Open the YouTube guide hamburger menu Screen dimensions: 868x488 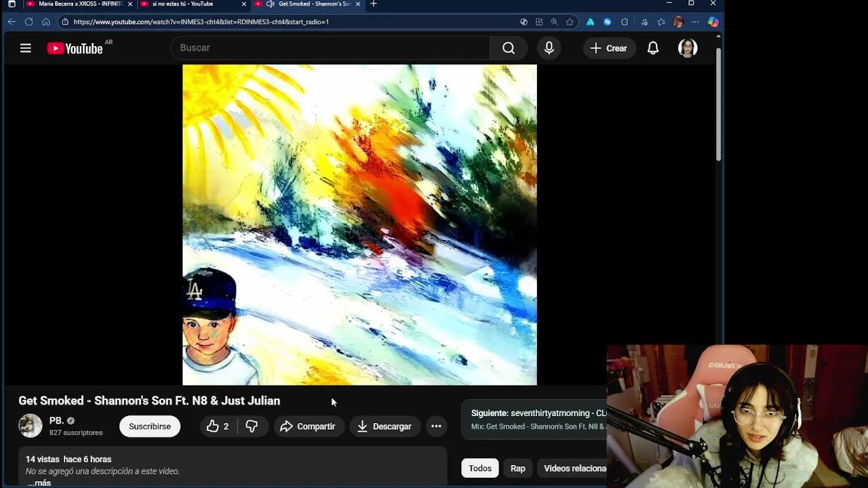[26, 48]
